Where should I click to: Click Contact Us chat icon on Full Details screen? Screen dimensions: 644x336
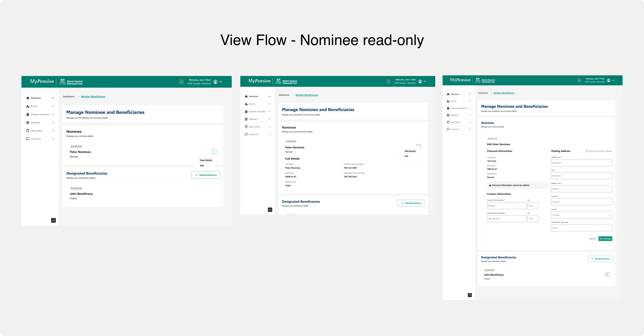(x=246, y=134)
